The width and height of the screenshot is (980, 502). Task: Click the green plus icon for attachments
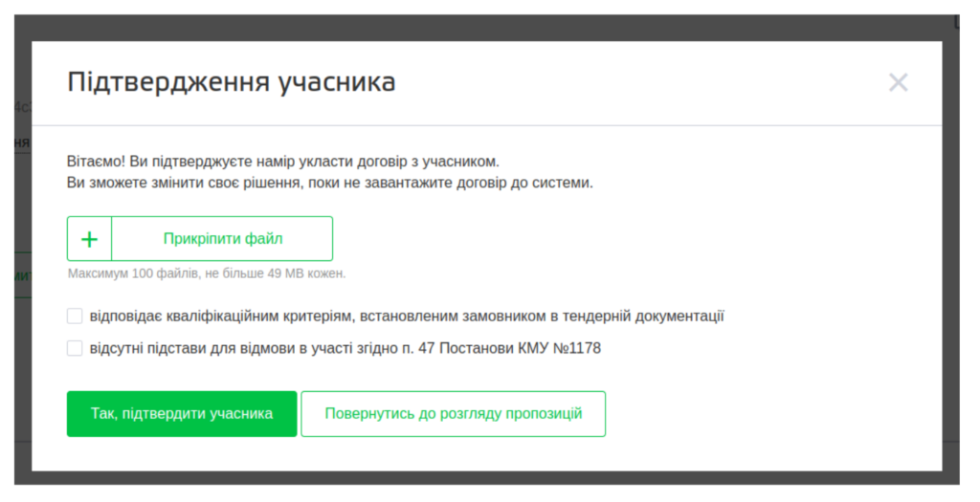click(x=89, y=239)
